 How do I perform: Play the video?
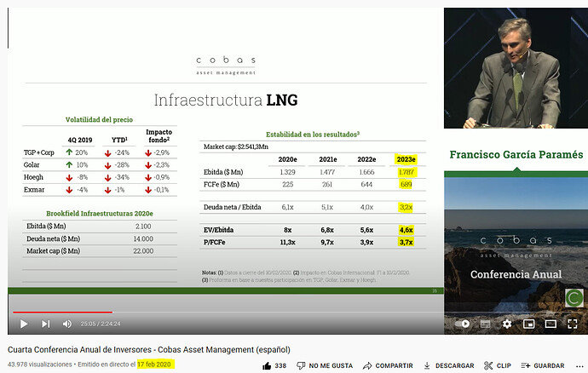24,324
